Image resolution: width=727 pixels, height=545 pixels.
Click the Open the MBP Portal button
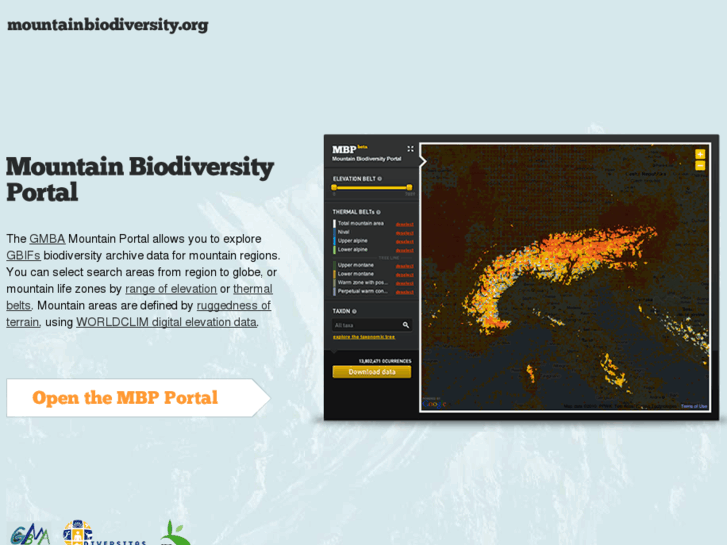tap(138, 398)
